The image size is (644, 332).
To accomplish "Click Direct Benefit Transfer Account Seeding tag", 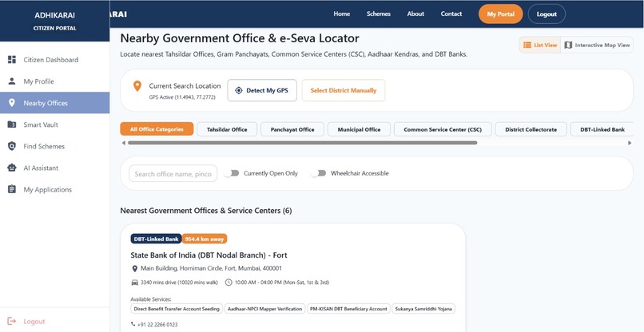I will point(177,309).
